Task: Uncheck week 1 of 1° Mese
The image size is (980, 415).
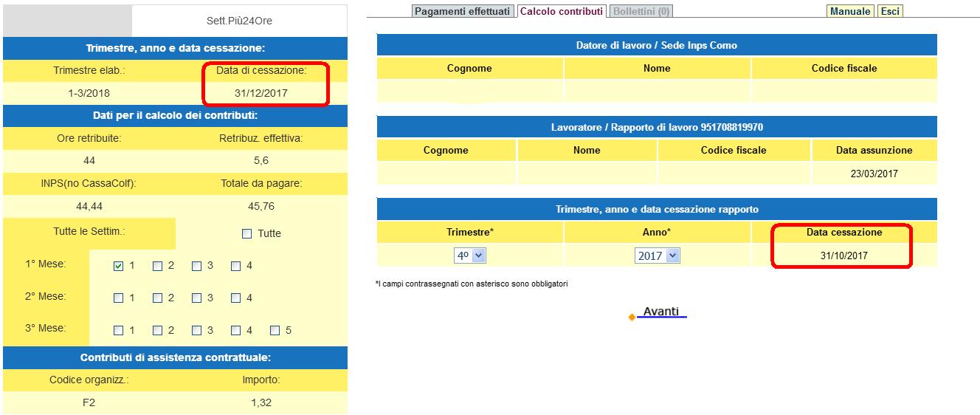Action: click(x=119, y=266)
